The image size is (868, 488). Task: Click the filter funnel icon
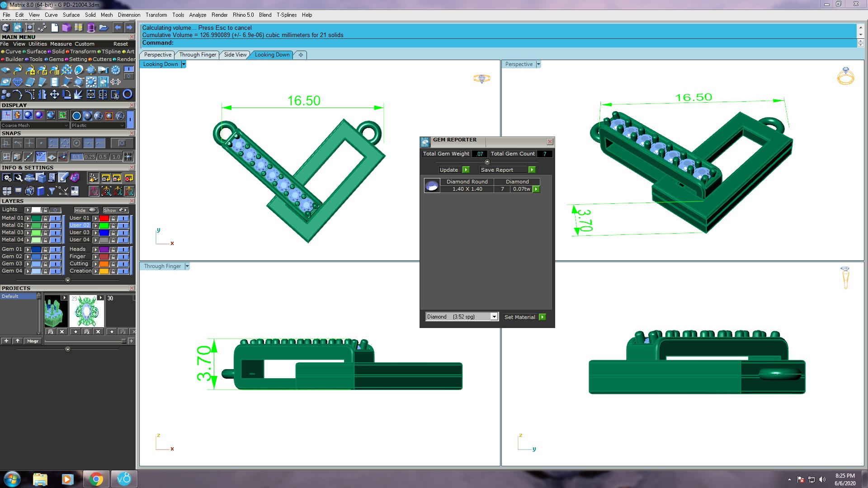click(52, 191)
